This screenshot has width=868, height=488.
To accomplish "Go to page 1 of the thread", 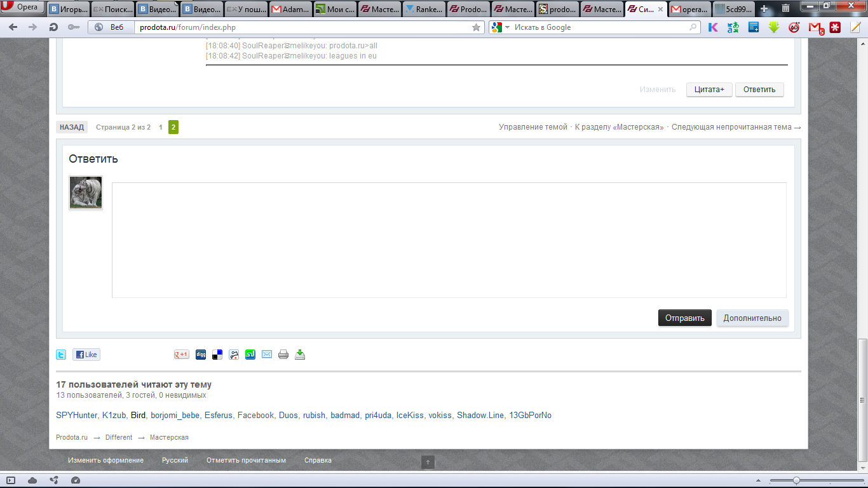I will click(x=161, y=127).
